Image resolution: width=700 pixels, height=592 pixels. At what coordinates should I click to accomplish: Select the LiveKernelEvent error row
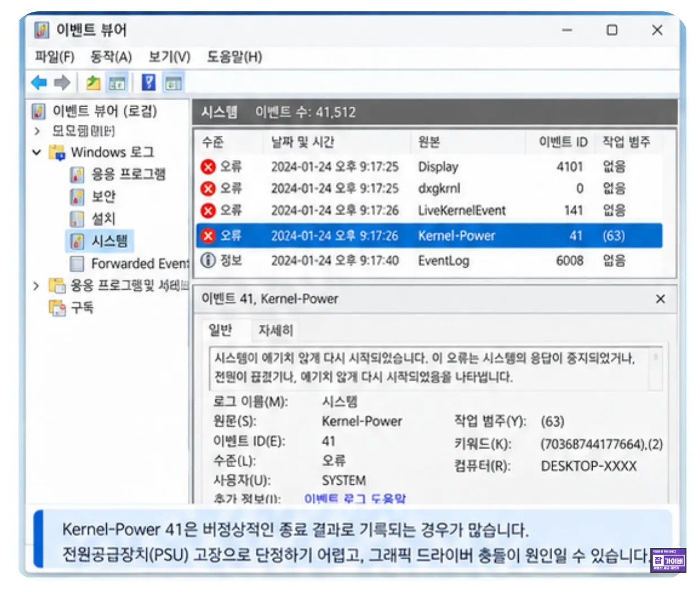(429, 210)
